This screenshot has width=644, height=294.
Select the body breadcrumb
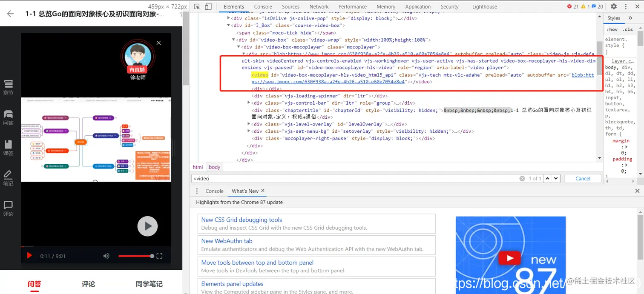pos(215,167)
